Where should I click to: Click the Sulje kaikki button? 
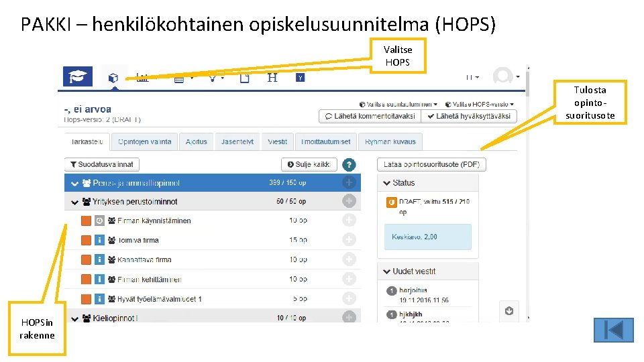click(309, 164)
